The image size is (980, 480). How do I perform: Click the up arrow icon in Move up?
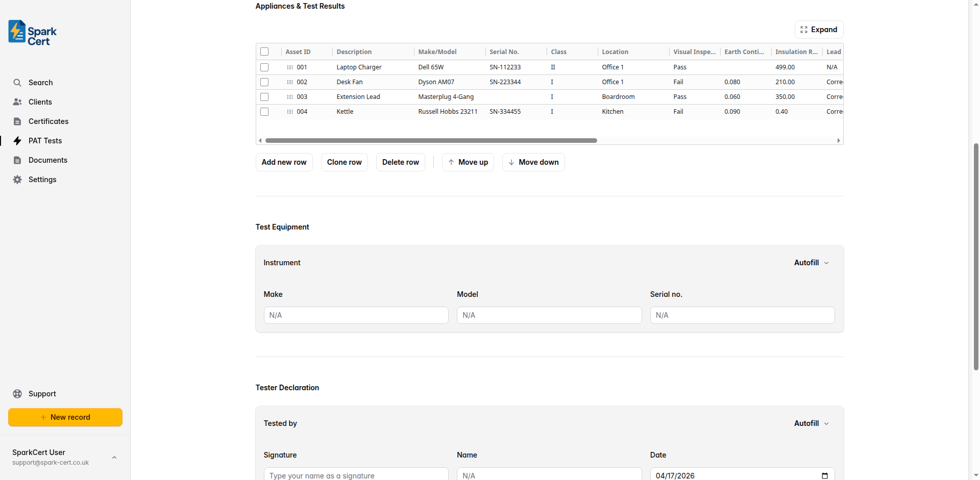click(x=451, y=162)
